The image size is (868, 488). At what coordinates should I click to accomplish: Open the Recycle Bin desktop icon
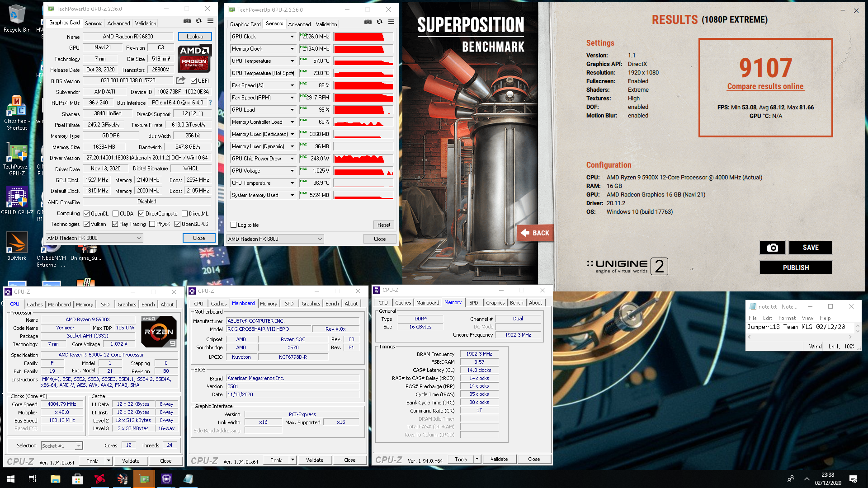coord(17,18)
